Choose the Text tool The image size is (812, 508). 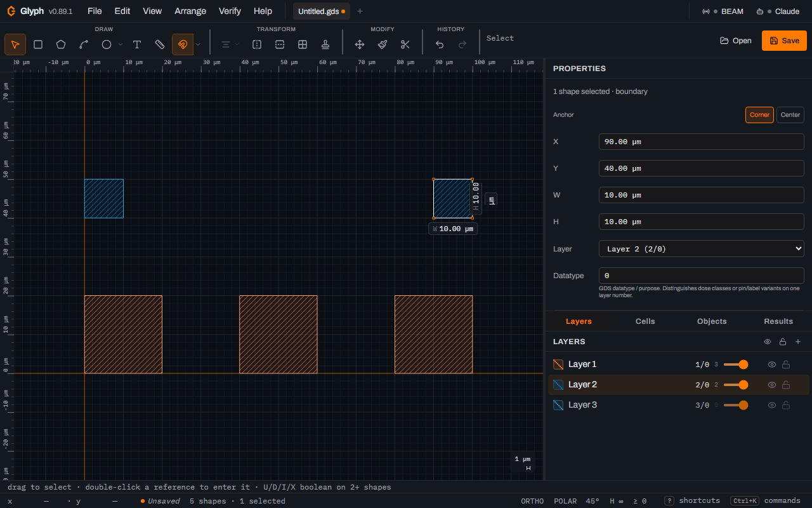click(x=137, y=44)
